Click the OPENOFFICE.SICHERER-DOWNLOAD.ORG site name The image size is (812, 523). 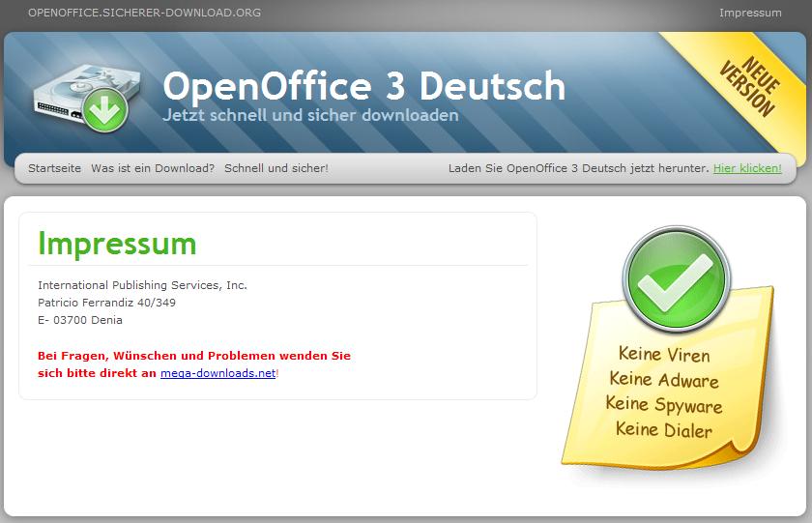coord(144,13)
